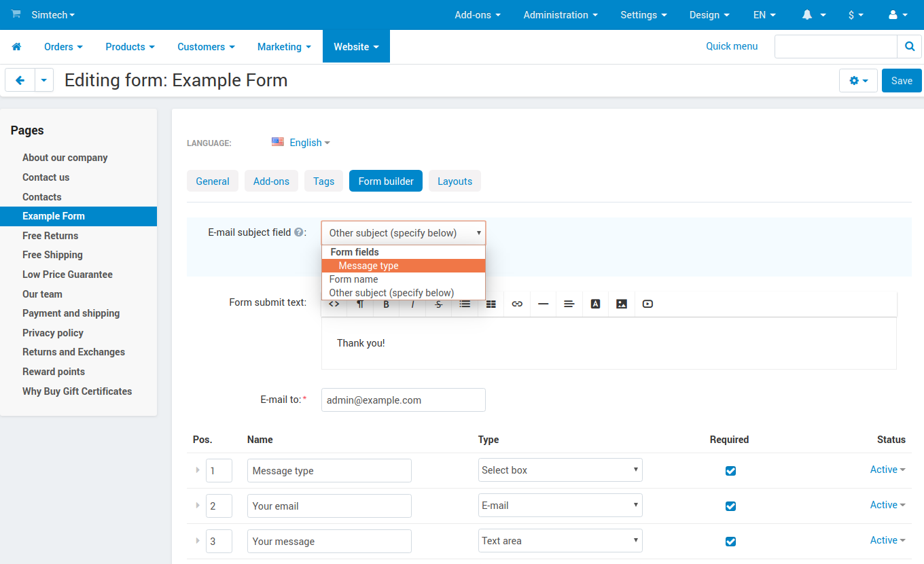
Task: Open Privacy policy page in sidebar
Action: (x=53, y=333)
